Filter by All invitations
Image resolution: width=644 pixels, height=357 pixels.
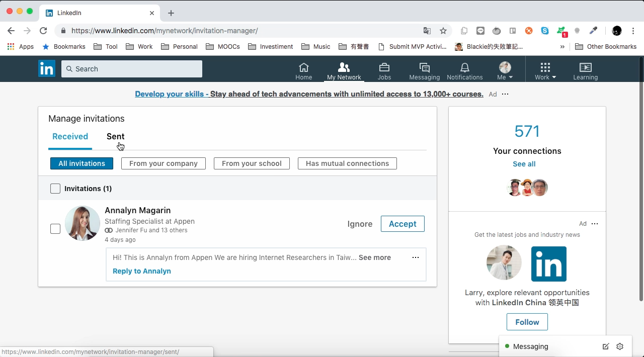82,163
